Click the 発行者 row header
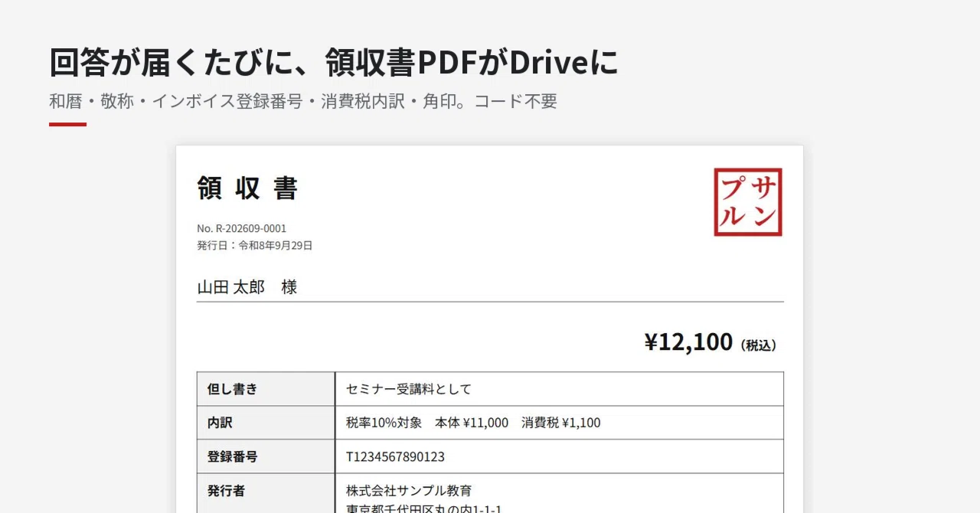Screen dimensions: 980x513 coord(266,493)
